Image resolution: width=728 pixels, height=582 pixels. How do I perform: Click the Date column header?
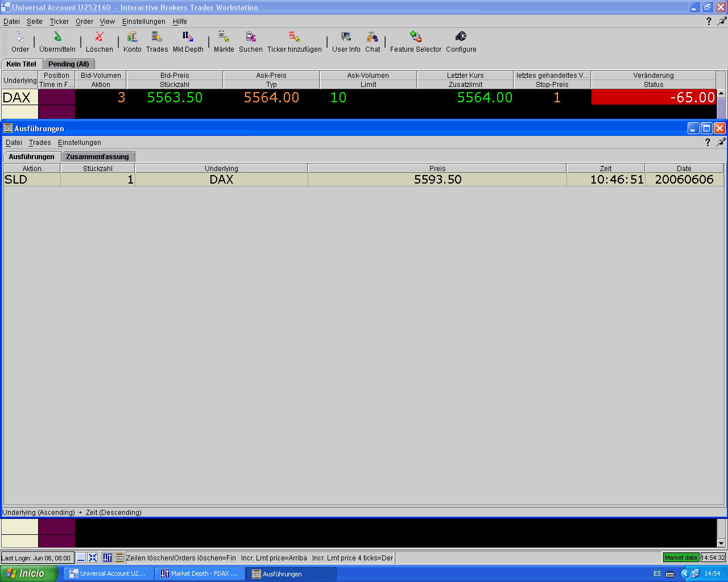tap(684, 169)
